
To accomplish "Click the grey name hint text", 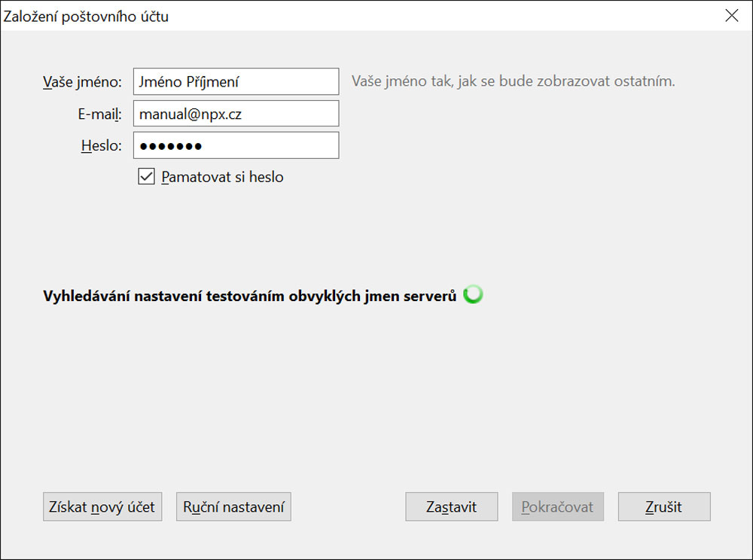I will (x=513, y=81).
